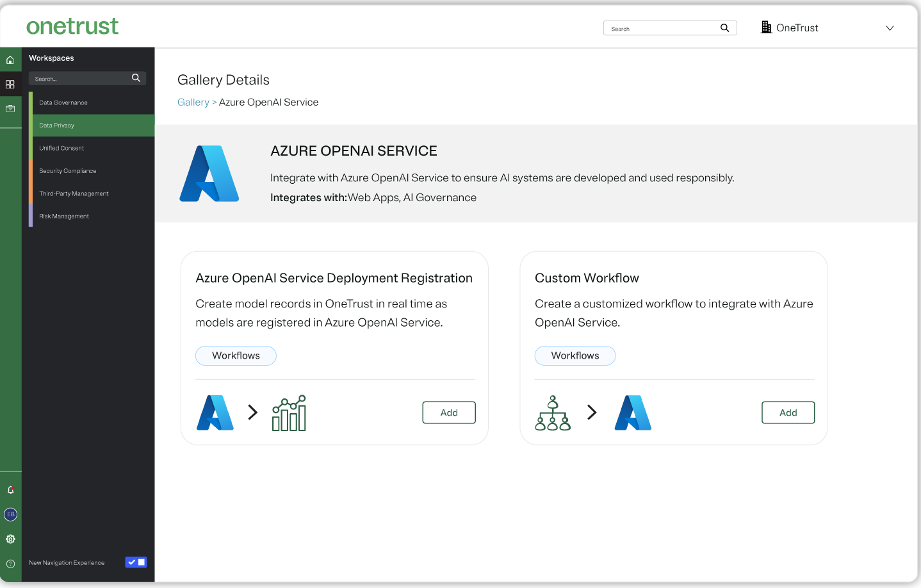Click the Home icon in the left rail
This screenshot has height=588, width=921.
tap(10, 60)
